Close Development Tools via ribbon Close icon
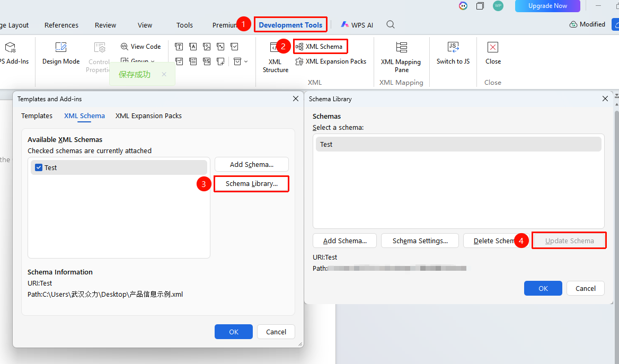The image size is (619, 364). 493,54
